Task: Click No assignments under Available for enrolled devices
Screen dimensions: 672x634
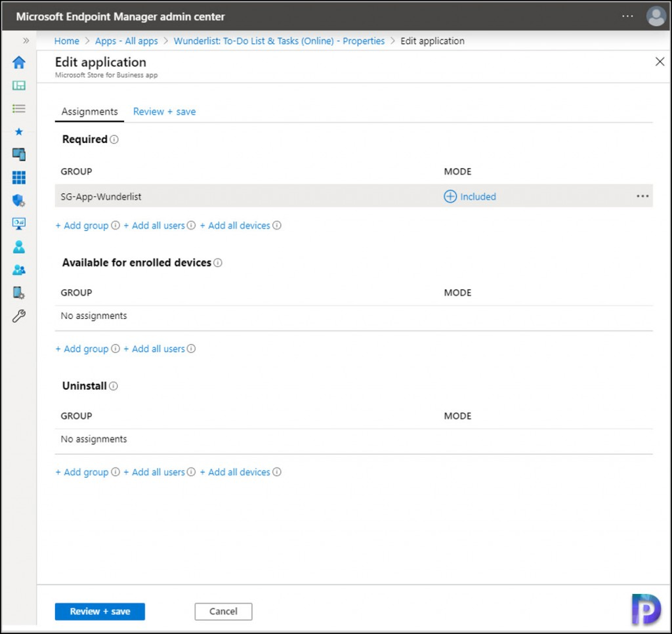Action: tap(94, 316)
